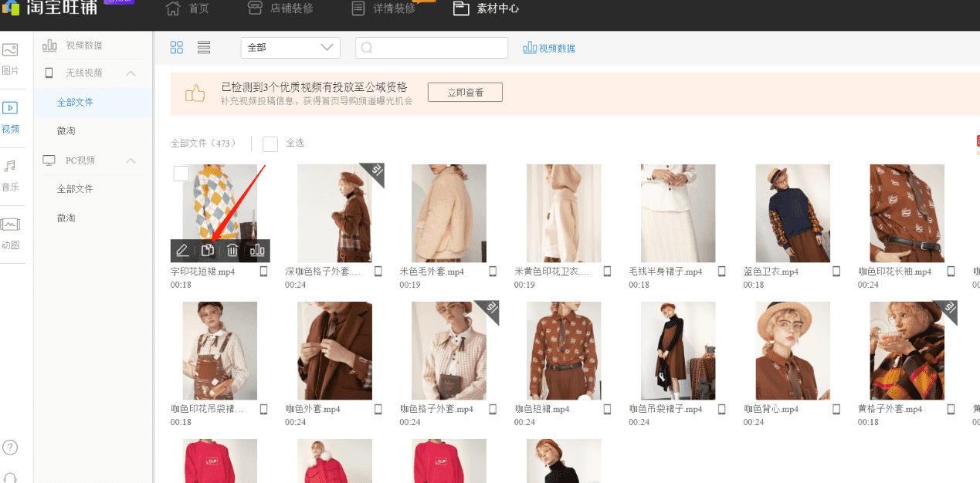Switch to grid view icon
Viewport: 980px width, 483px height.
coord(177,48)
